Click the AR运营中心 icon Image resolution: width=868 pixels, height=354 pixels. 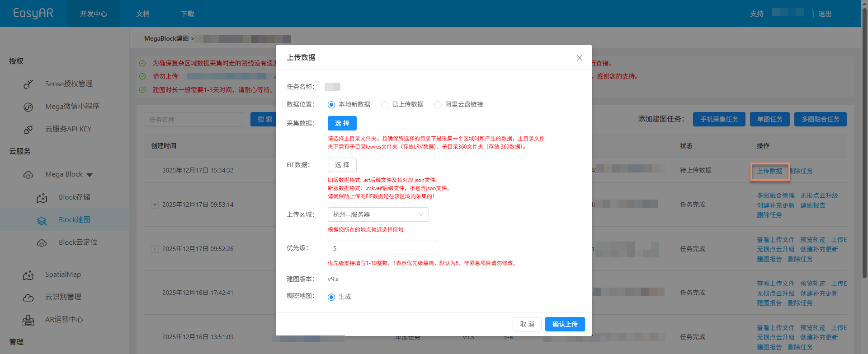point(28,320)
